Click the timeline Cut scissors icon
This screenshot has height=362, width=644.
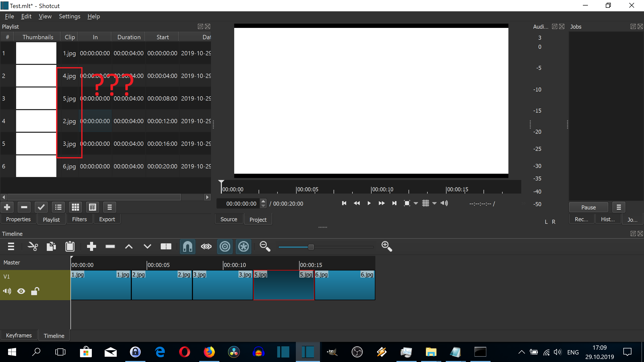coord(33,247)
